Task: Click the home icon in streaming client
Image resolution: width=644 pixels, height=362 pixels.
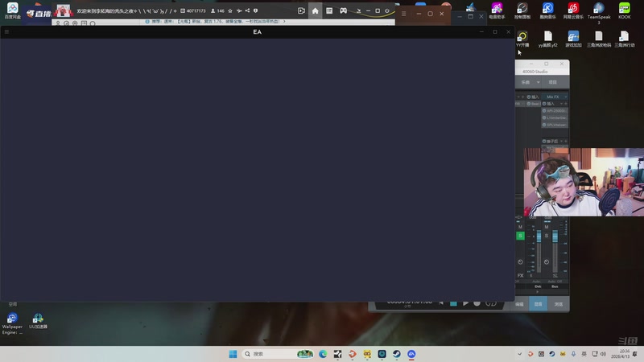Action: point(315,11)
